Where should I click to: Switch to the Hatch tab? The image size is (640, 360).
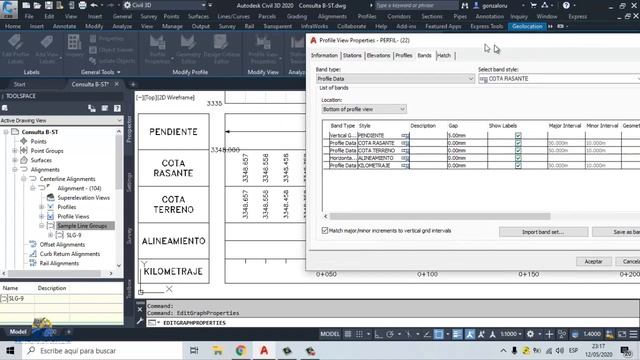tap(444, 56)
